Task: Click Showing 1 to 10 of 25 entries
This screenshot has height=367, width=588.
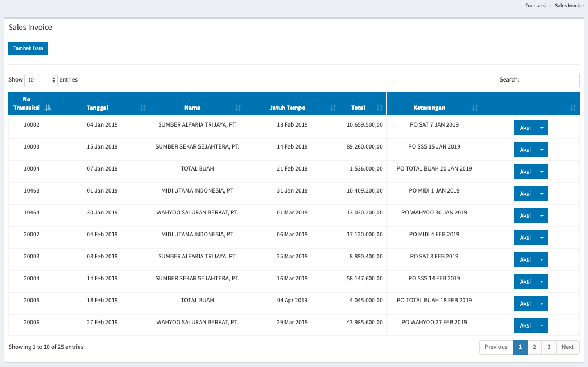Action: (x=46, y=347)
